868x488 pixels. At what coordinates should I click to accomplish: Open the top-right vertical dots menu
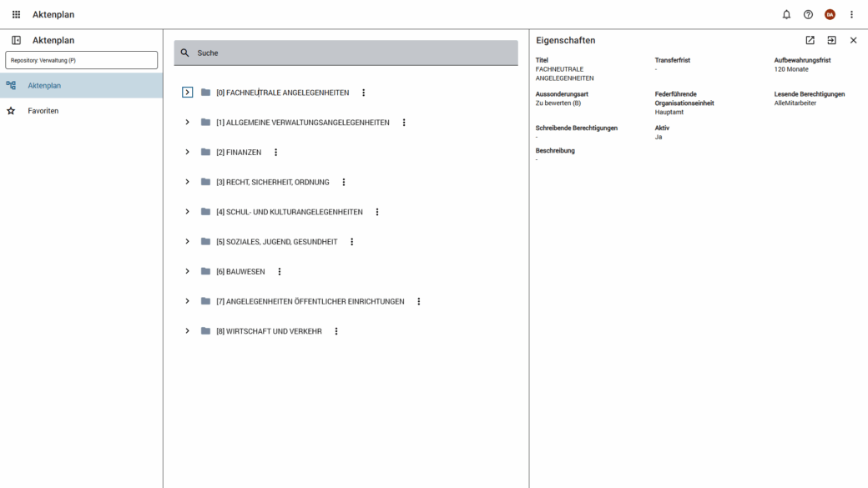coord(851,14)
